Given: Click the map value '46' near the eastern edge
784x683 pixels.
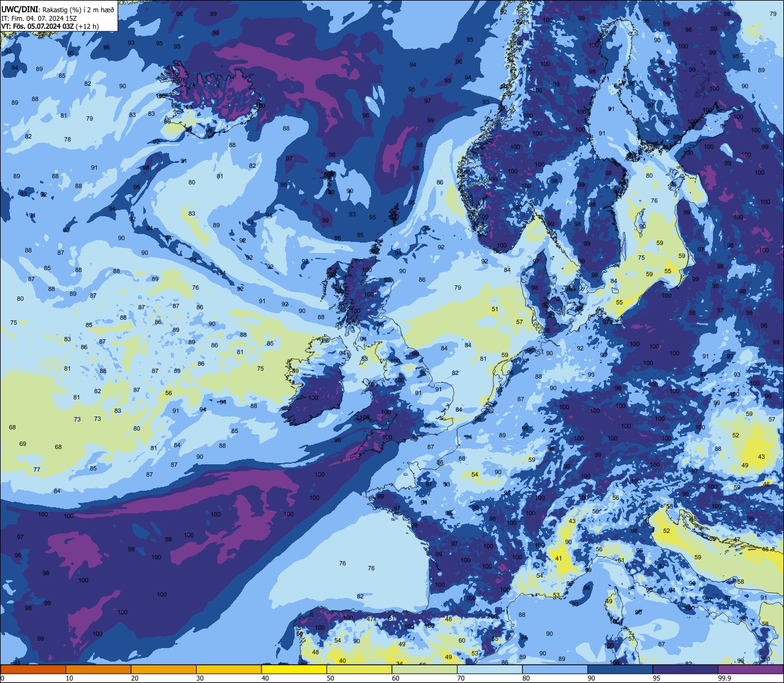Looking at the screenshot, I should tap(766, 484).
